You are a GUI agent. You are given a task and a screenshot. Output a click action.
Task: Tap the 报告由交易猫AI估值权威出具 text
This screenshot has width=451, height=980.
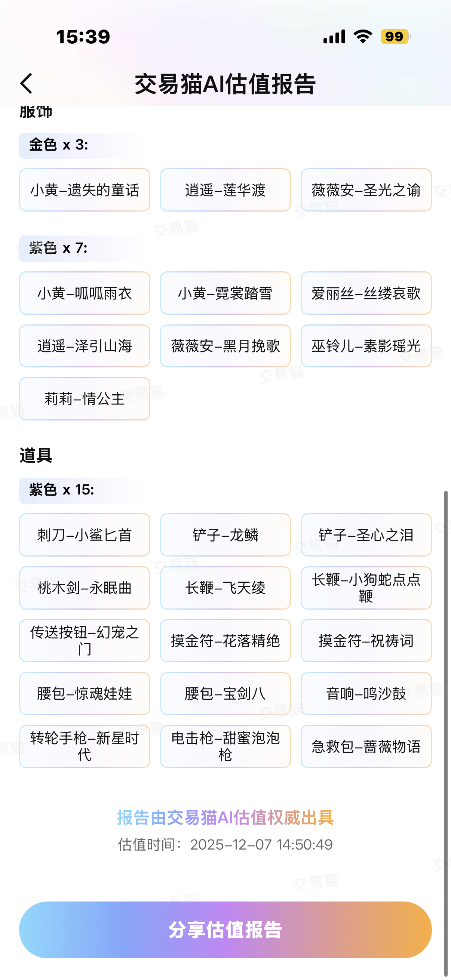click(x=225, y=817)
